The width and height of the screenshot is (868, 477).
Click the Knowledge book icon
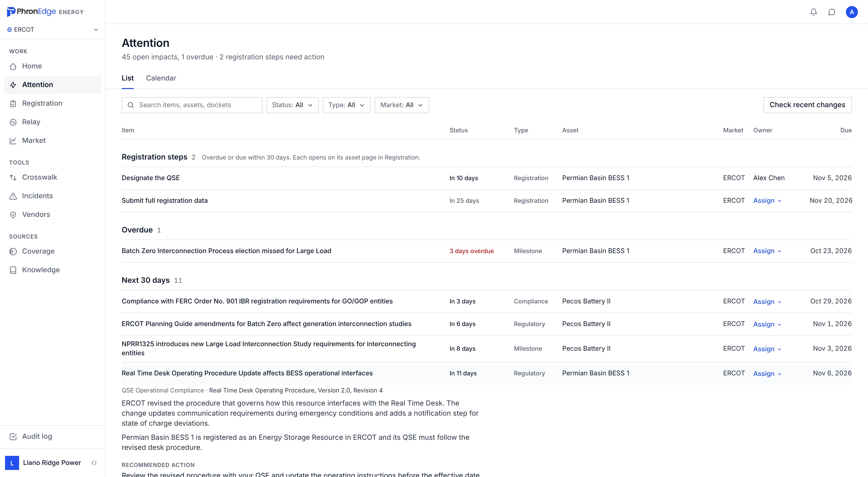tap(13, 270)
